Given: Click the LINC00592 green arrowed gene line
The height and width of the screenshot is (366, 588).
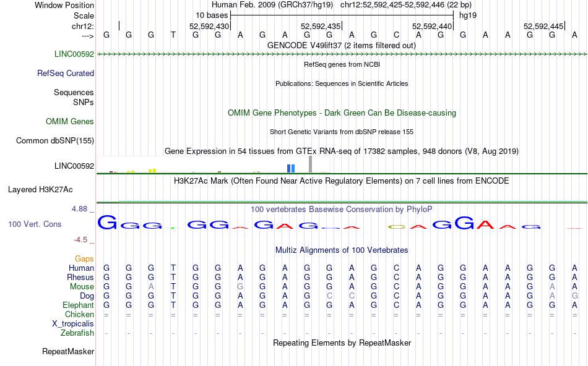Looking at the screenshot, I should tap(342, 54).
